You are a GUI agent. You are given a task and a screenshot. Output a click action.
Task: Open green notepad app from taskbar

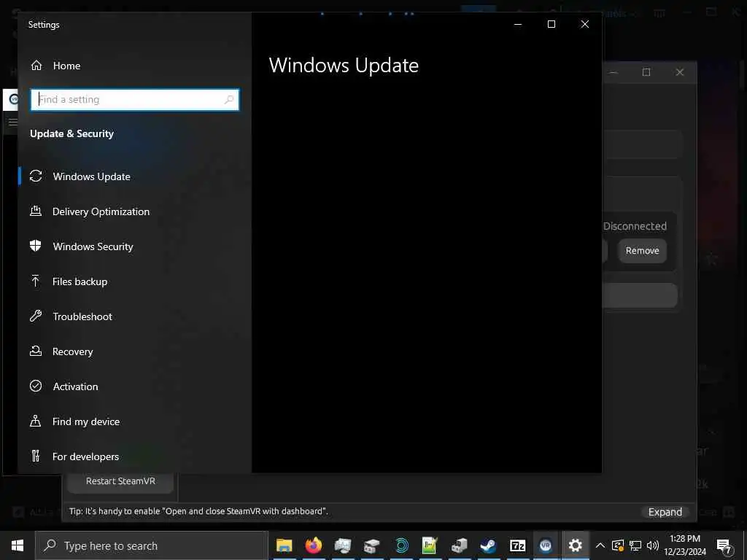[430, 545]
